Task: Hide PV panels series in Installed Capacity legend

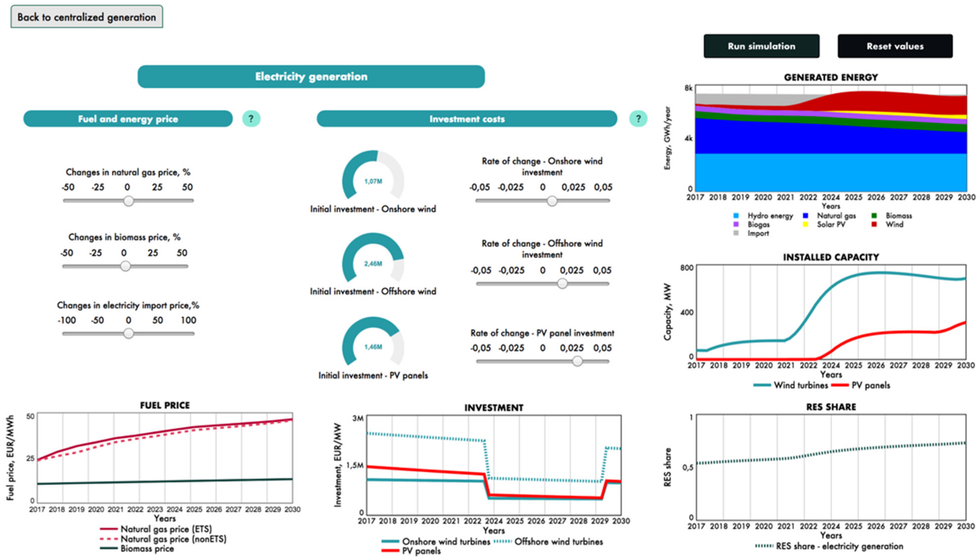Action: click(870, 385)
